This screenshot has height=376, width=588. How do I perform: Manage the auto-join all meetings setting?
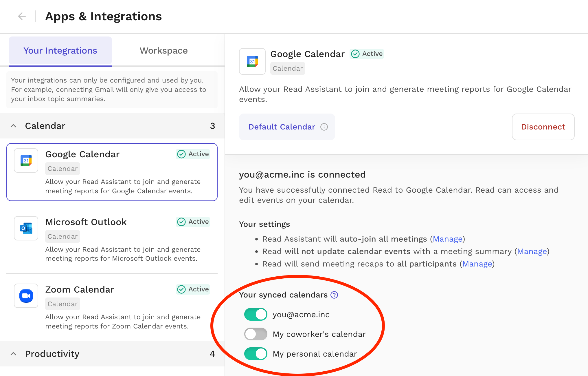pos(448,239)
